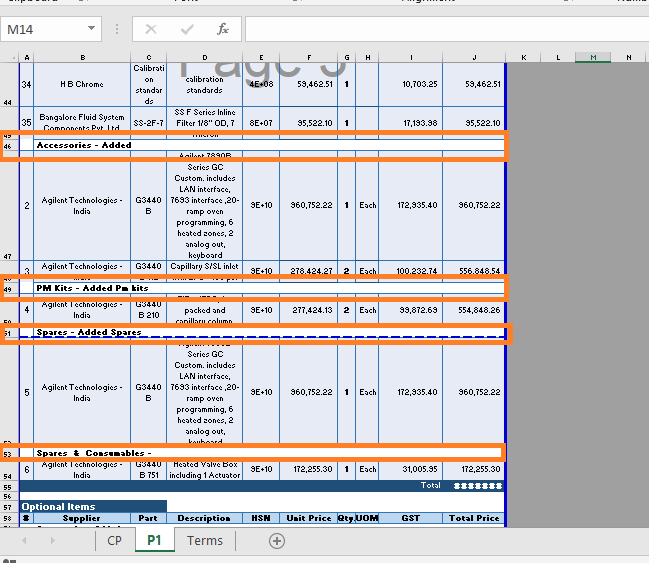649x563 pixels.
Task: Click the Enter formula checkmark icon
Action: pos(187,29)
